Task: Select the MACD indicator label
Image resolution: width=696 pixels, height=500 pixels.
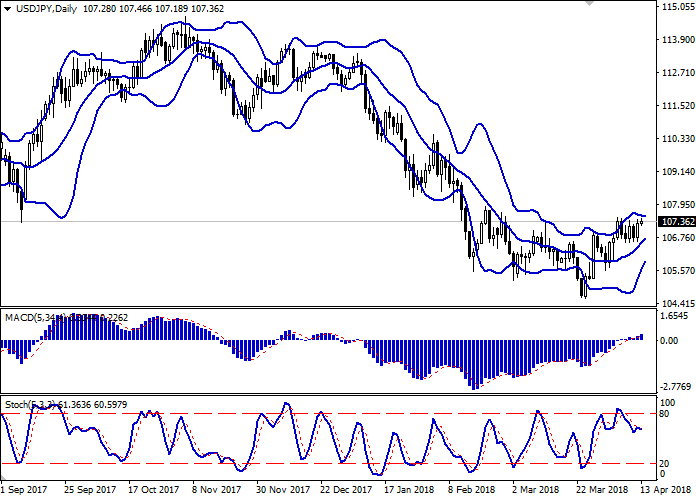Action: point(66,318)
